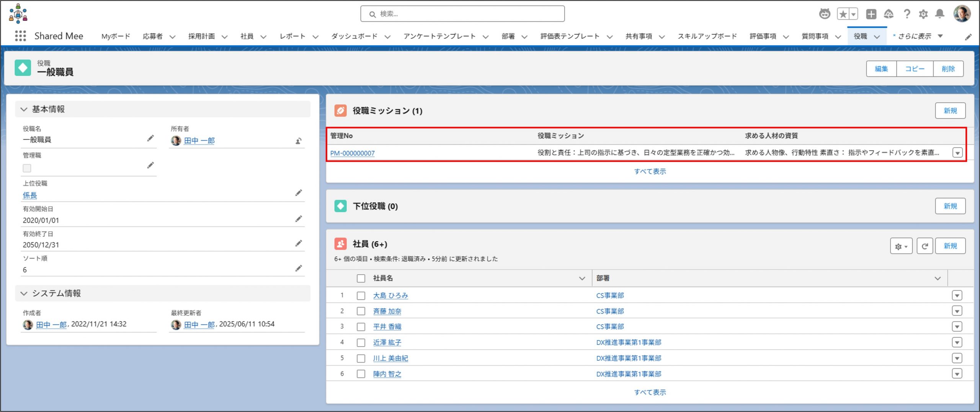Open the global actions plus icon
The height and width of the screenshot is (412, 980).
[x=871, y=14]
